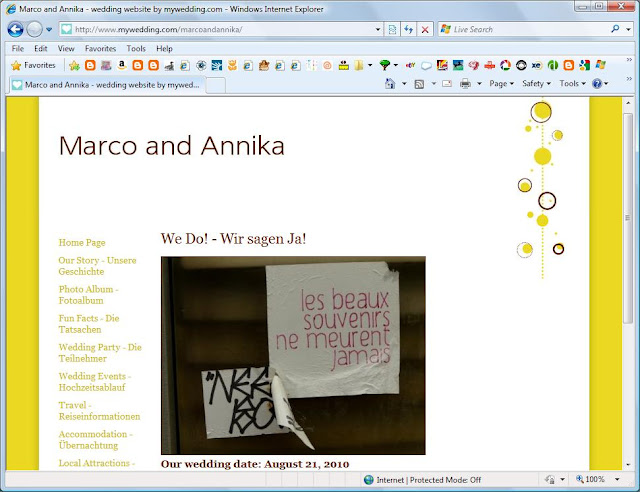The width and height of the screenshot is (640, 492).
Task: Expand the Print dropdown arrow
Action: tap(480, 84)
